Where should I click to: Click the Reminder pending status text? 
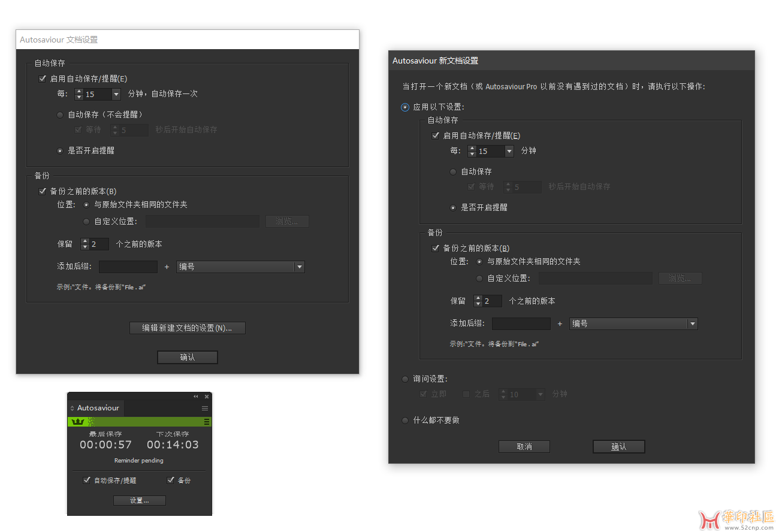139,461
